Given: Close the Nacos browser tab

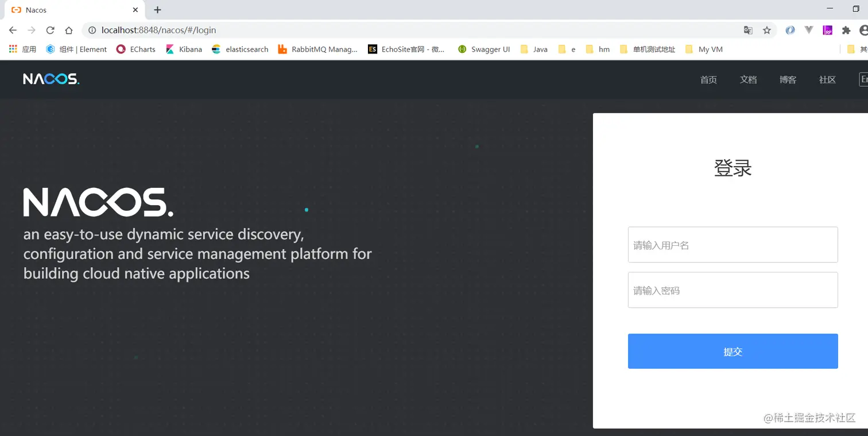Looking at the screenshot, I should coord(135,10).
